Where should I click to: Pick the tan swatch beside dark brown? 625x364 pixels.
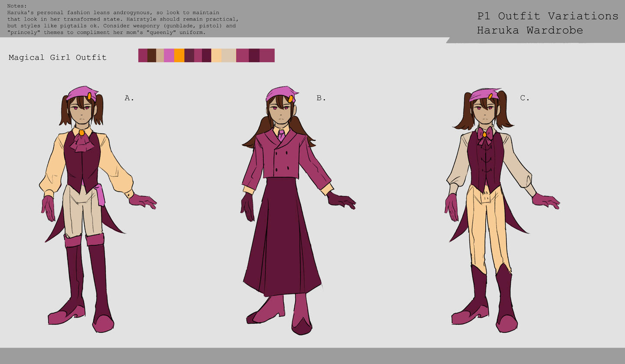(160, 56)
